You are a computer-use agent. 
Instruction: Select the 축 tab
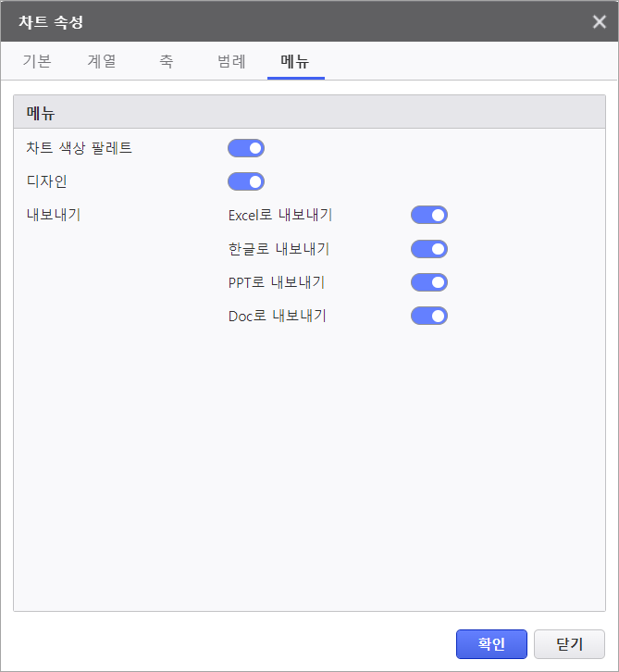(166, 62)
